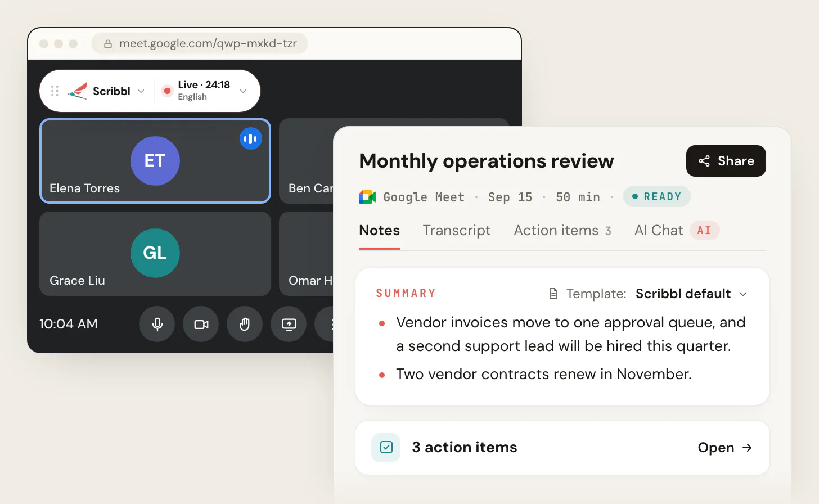Image resolution: width=819 pixels, height=504 pixels.
Task: Share the Monthly operations review notes
Action: point(726,161)
